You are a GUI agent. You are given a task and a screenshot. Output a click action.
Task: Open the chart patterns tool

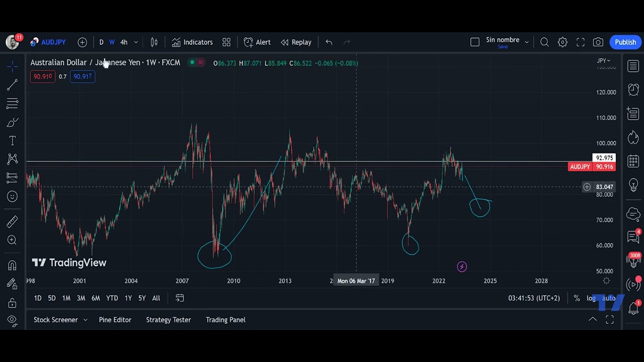point(13,159)
